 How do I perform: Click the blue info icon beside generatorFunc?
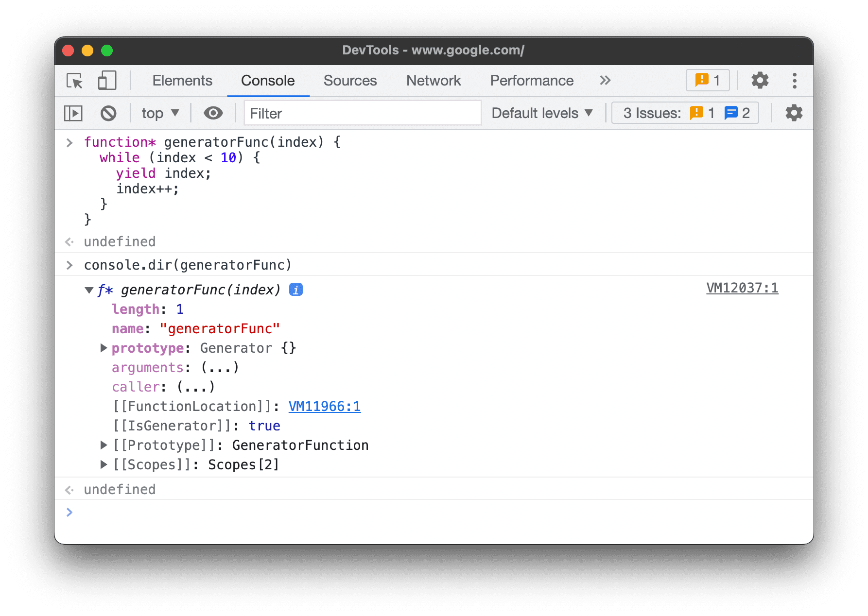(296, 290)
